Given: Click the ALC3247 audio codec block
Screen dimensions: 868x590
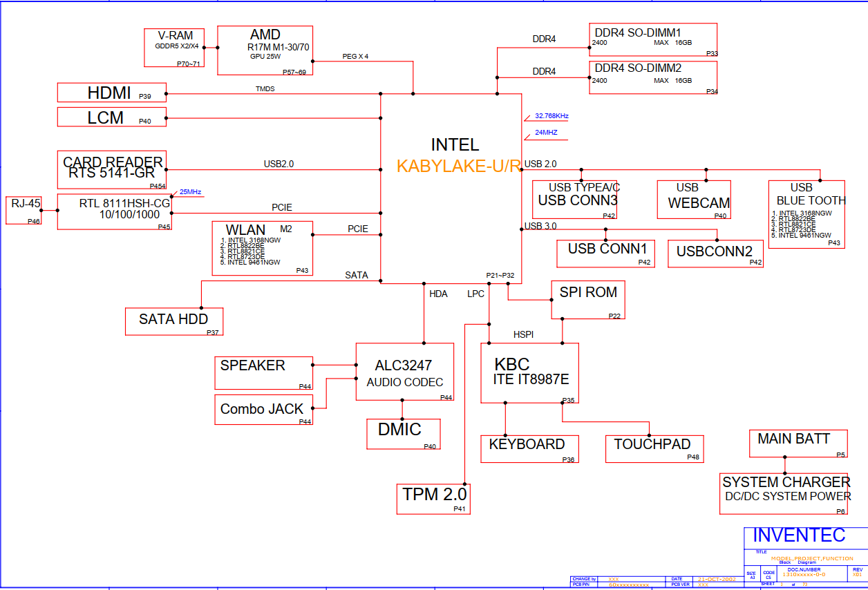Looking at the screenshot, I should pos(404,372).
